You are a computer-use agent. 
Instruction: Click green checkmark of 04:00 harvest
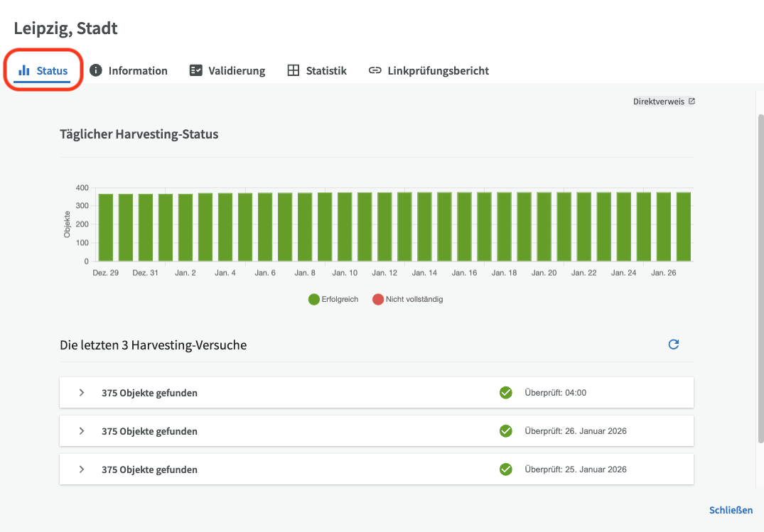pos(506,393)
